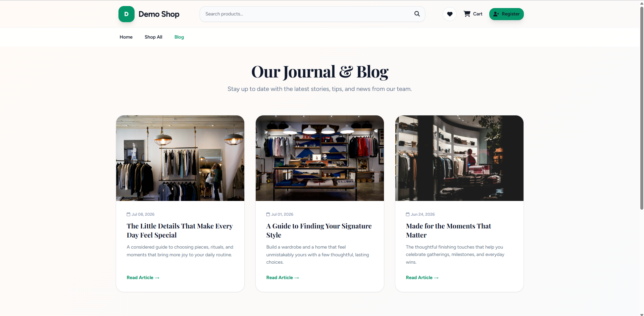The height and width of the screenshot is (316, 644).
Task: Open the Cart link
Action: click(473, 14)
